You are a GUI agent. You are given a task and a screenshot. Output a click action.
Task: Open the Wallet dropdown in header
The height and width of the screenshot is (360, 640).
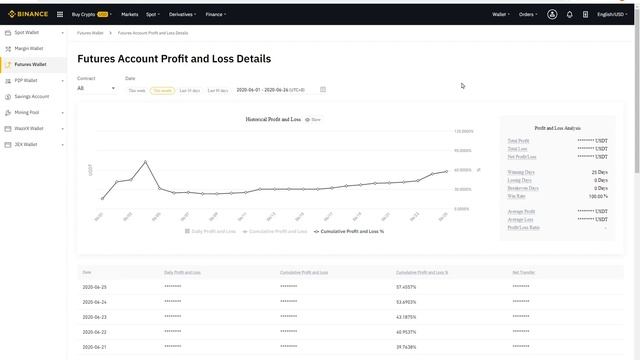click(x=501, y=14)
